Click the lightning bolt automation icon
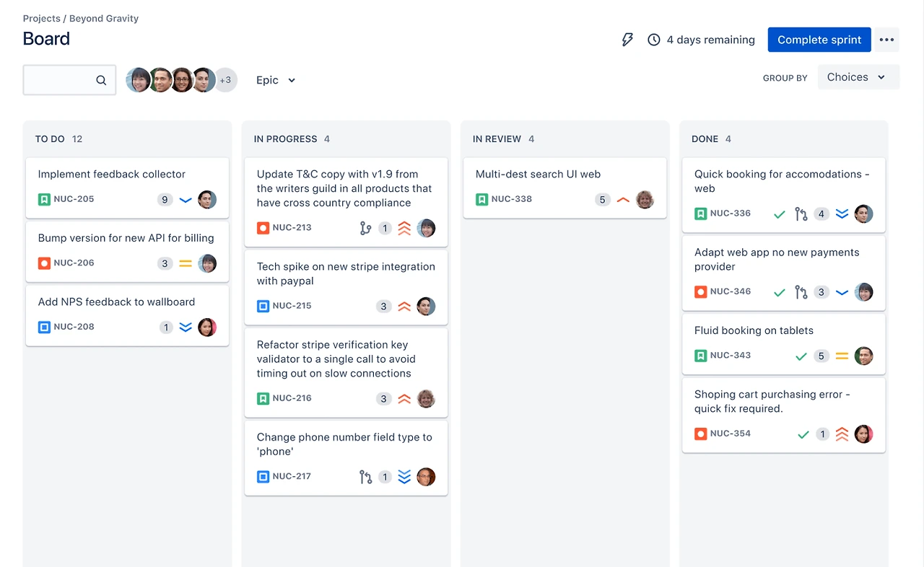This screenshot has height=567, width=924. pos(627,40)
